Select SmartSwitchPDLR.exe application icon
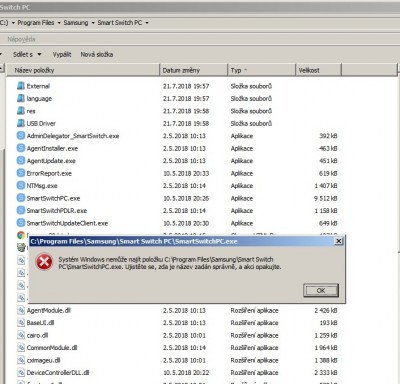 click(x=21, y=211)
